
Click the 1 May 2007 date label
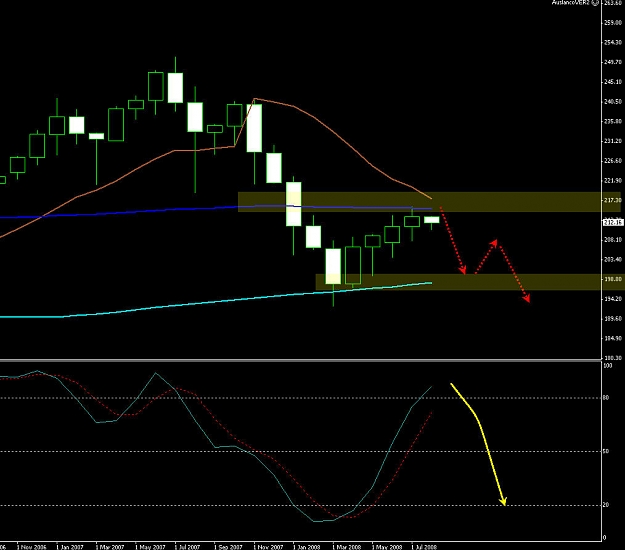(x=150, y=547)
